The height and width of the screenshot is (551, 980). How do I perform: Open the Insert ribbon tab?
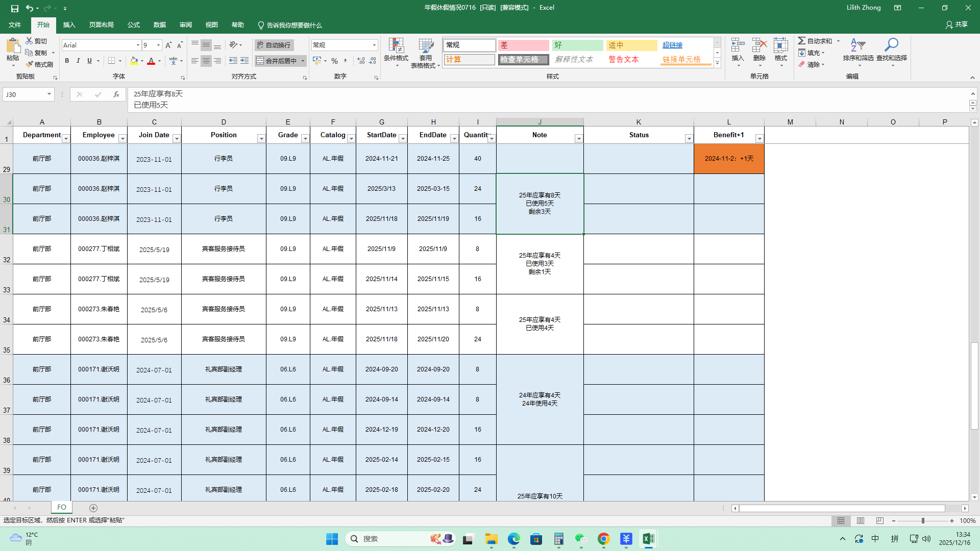click(x=69, y=25)
